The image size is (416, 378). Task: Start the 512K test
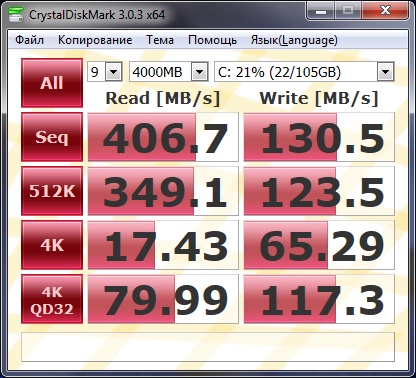tap(52, 191)
